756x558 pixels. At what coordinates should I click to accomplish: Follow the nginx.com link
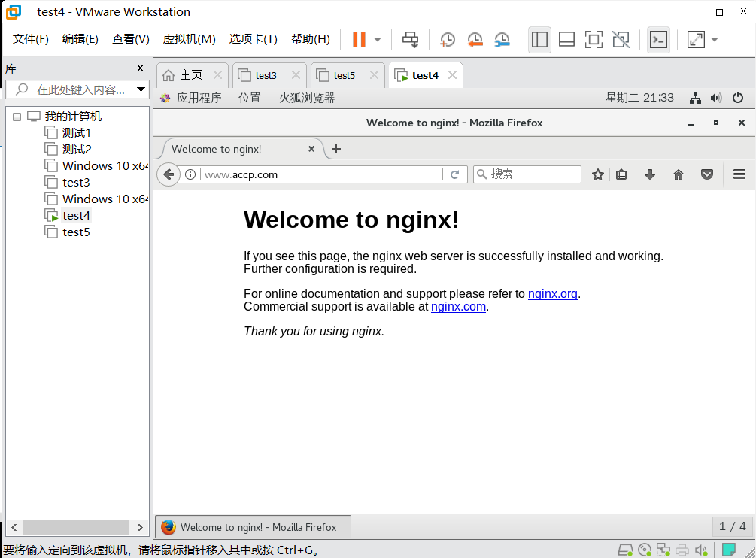pos(458,307)
